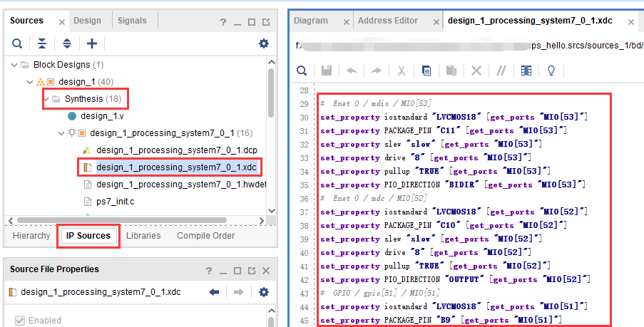This screenshot has width=644, height=327.
Task: Select ps7_init.c in the sources tree
Action: click(115, 202)
